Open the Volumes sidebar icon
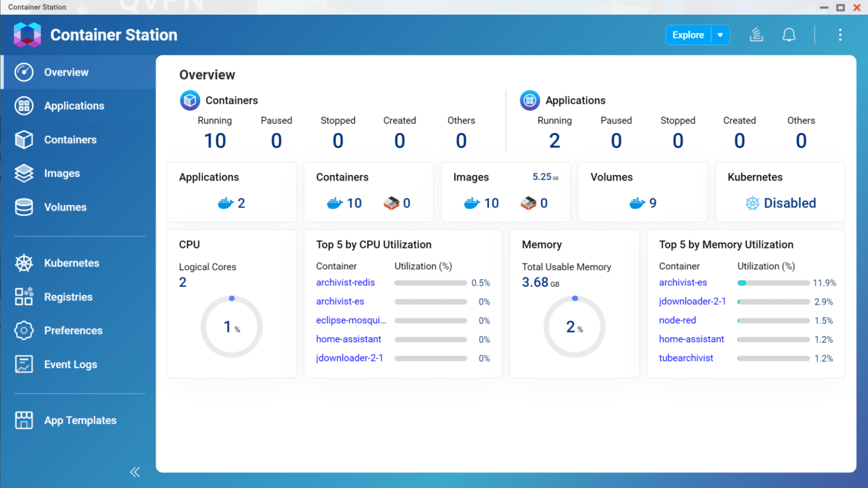Viewport: 868px width, 488px height. click(x=24, y=207)
